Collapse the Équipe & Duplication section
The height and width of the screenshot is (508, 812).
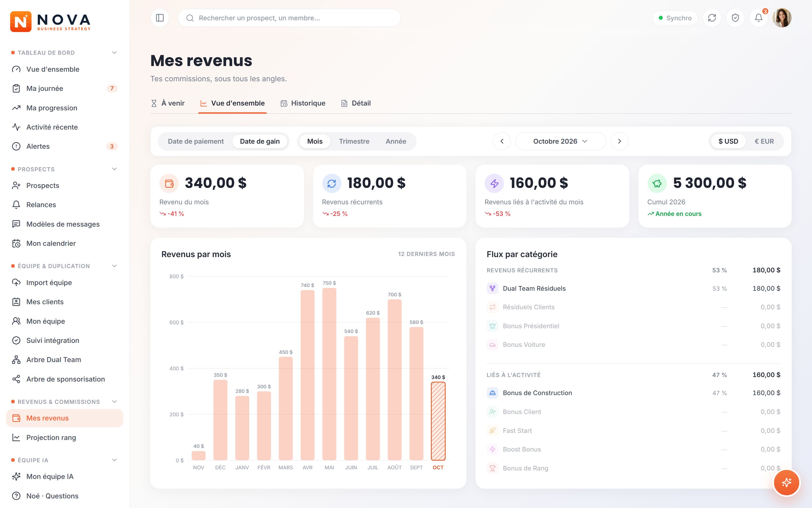(114, 266)
